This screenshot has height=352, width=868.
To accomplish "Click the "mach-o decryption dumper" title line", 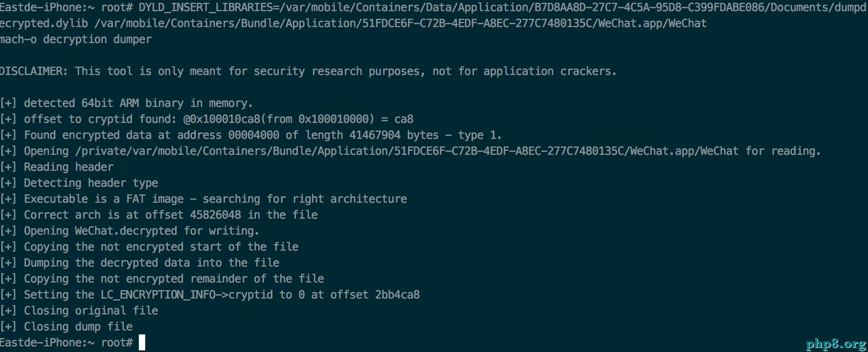I will 76,40.
